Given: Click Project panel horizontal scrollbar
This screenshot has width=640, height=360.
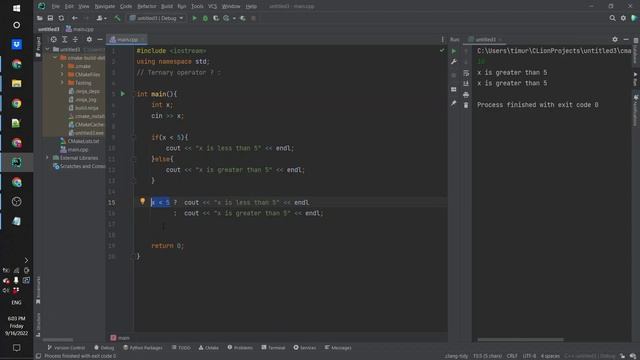Looking at the screenshot, I should (x=58, y=340).
